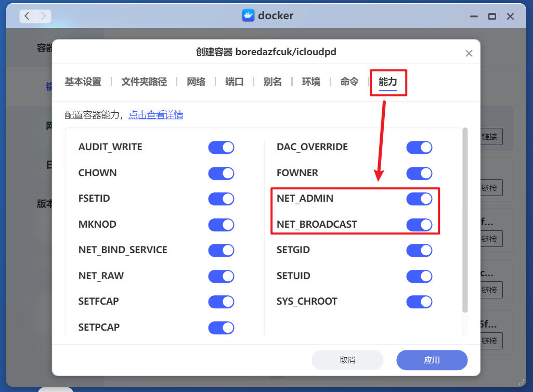533x392 pixels.
Task: Click the Docker whale icon in title bar
Action: 247,16
